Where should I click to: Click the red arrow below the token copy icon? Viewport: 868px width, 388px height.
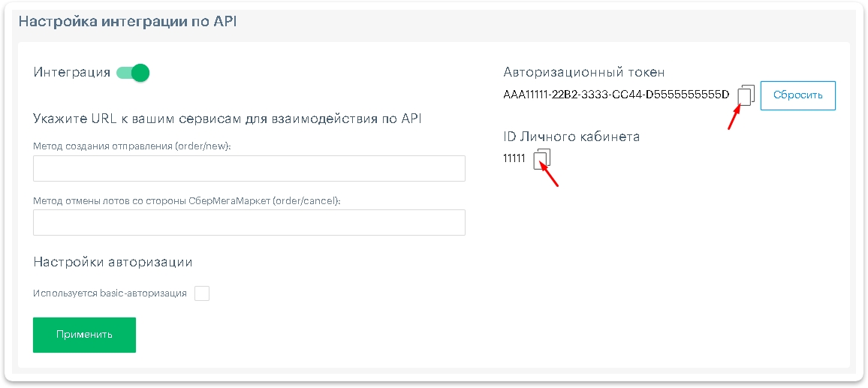[x=734, y=119]
